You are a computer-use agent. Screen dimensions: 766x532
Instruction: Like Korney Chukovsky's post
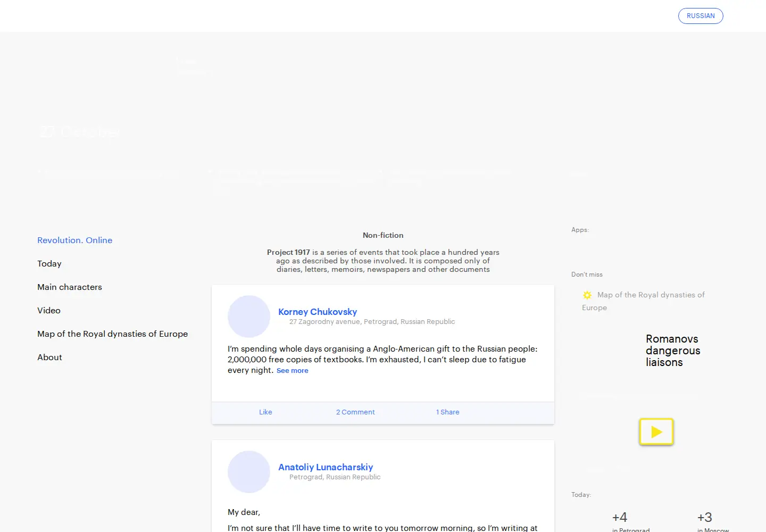click(265, 412)
